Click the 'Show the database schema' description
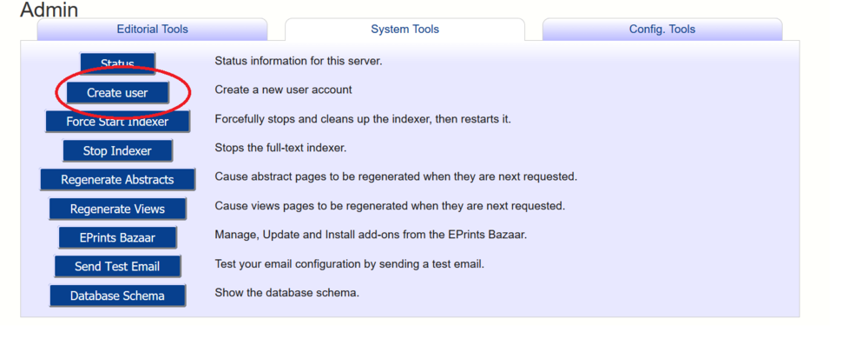Image resolution: width=868 pixels, height=339 pixels. (286, 292)
